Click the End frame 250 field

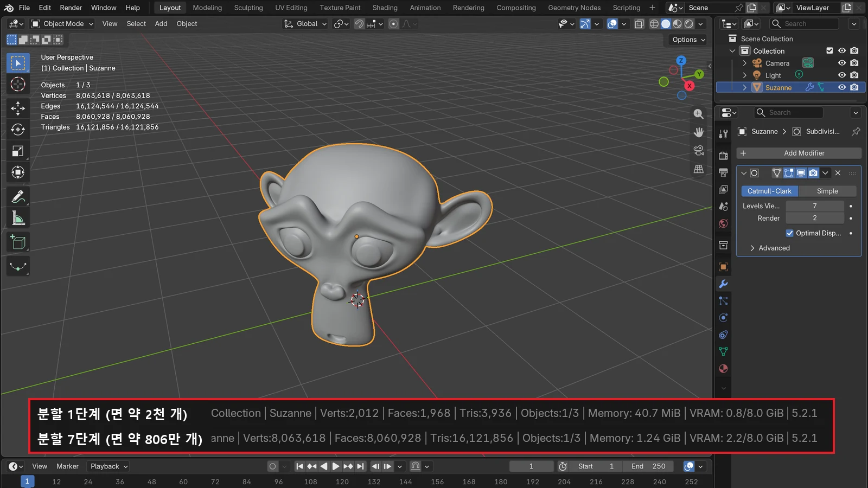[x=648, y=466]
